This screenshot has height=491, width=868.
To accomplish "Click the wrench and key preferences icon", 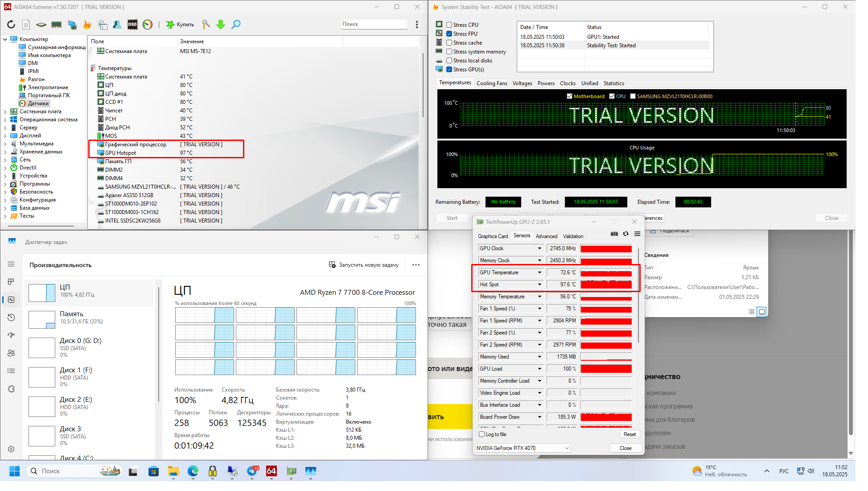I will click(x=206, y=25).
